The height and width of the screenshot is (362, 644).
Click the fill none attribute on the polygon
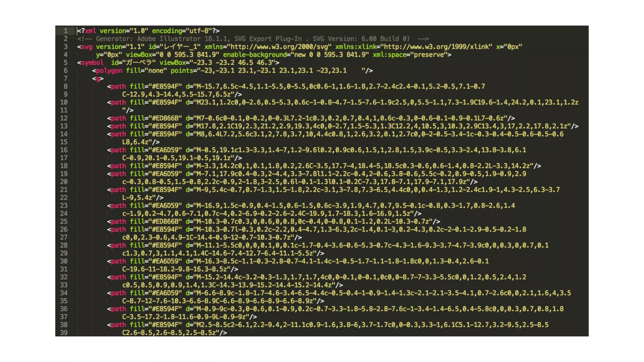146,71
